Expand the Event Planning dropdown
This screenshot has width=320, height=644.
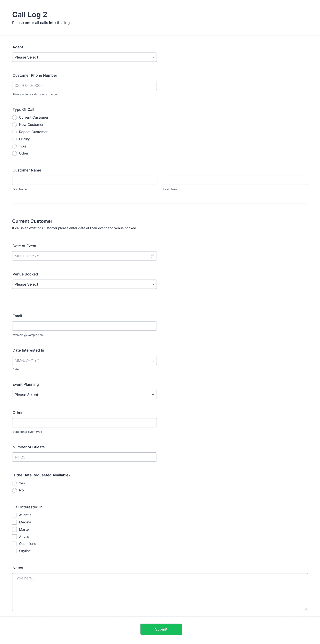pyautogui.click(x=84, y=394)
